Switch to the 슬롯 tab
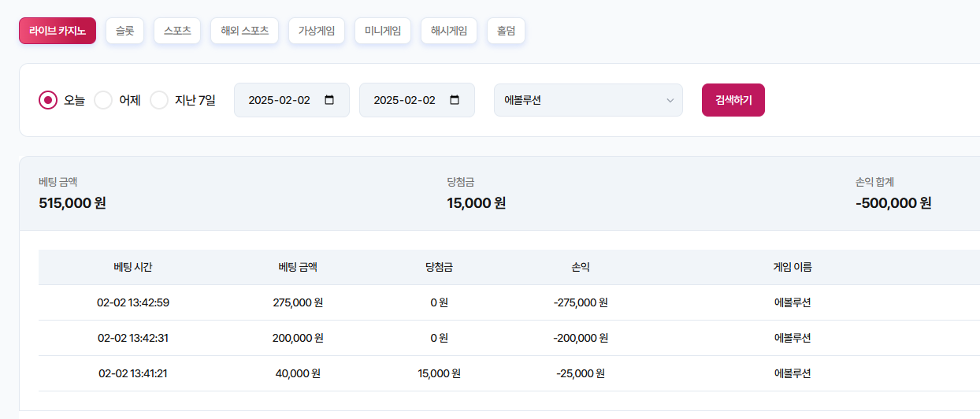 point(124,31)
